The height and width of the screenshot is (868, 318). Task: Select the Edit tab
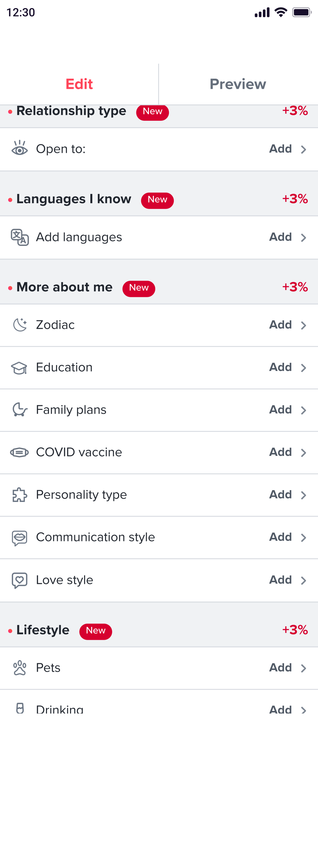pyautogui.click(x=79, y=84)
